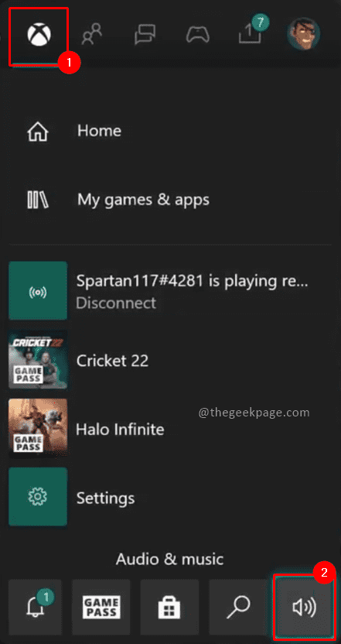
Task: Click the Halo Infinite thumbnail
Action: pos(38,428)
